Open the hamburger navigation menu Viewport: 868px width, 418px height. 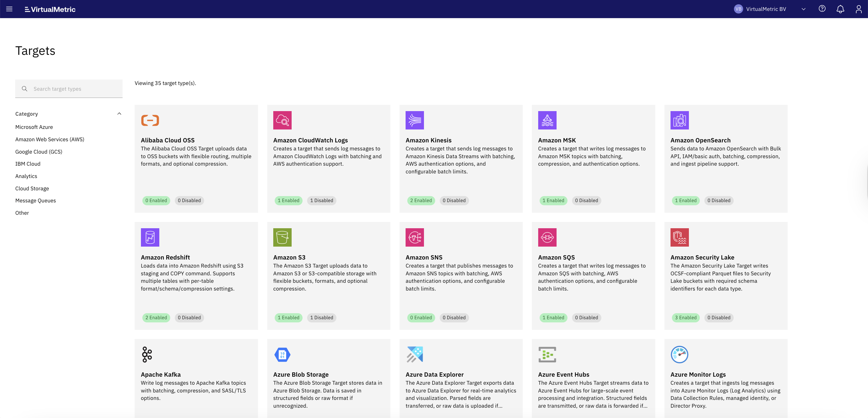9,9
